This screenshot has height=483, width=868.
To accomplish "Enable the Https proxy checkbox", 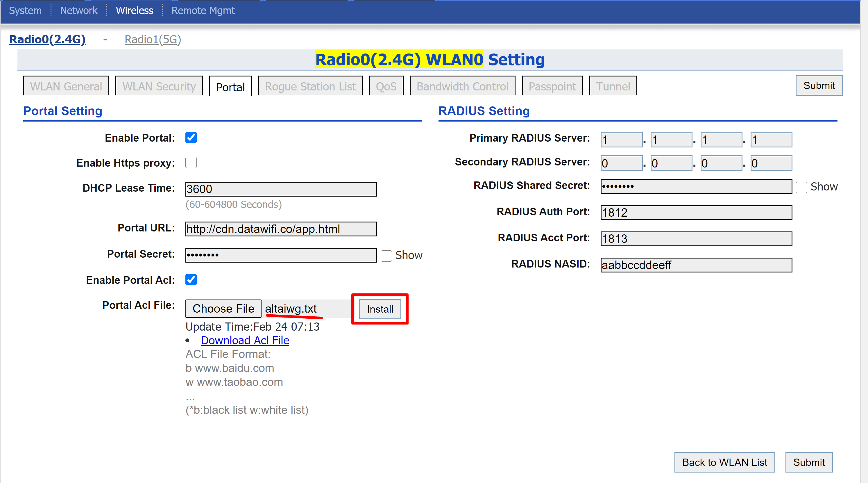I will tap(191, 163).
